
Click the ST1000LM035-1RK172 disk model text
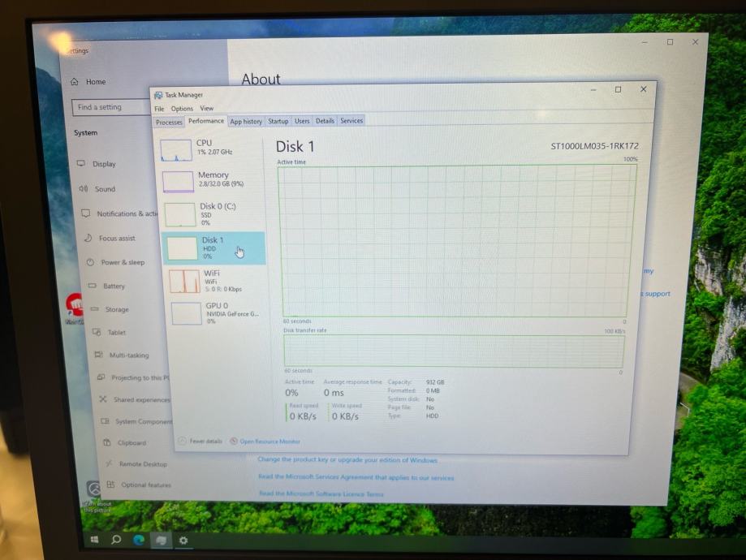point(595,146)
